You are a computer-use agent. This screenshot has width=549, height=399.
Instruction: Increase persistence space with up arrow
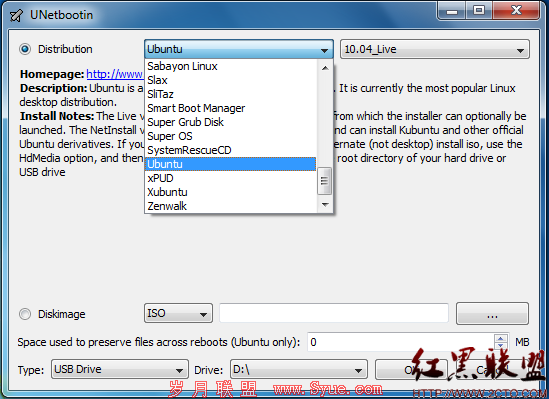(501, 338)
